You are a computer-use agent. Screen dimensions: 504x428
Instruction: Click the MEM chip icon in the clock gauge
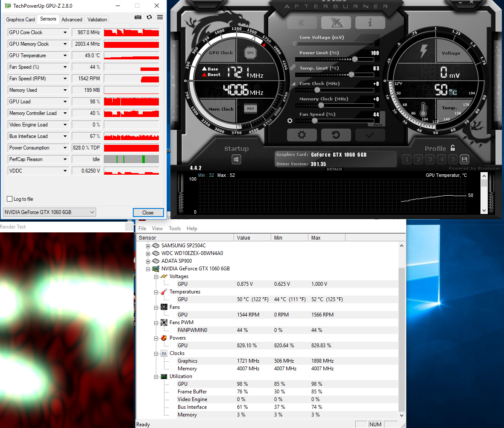pos(250,108)
